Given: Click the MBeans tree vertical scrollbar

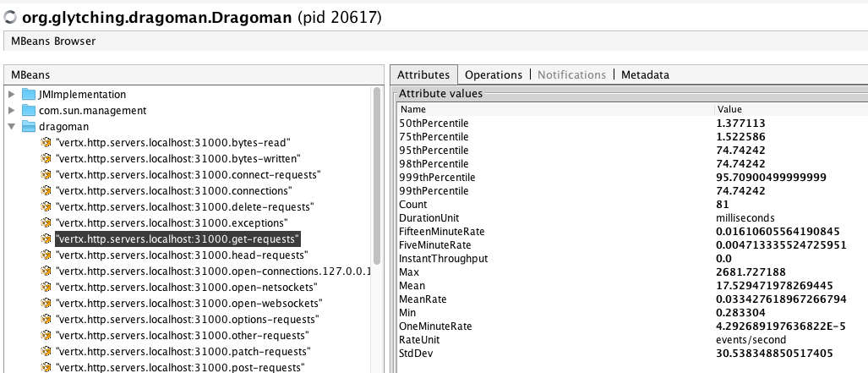Looking at the screenshot, I should (378, 176).
